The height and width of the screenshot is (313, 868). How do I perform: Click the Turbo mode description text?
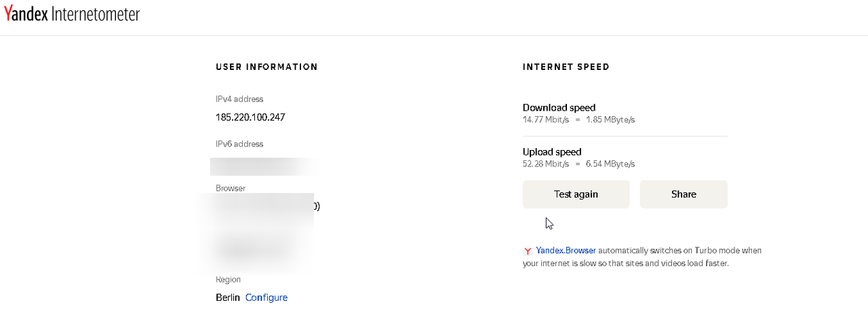pos(642,257)
